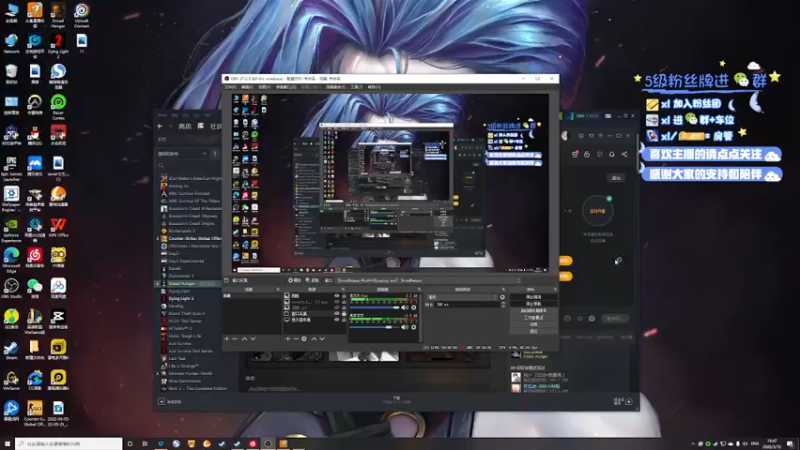Switch to Steam Library tab
This screenshot has height=450, width=800.
[x=201, y=126]
